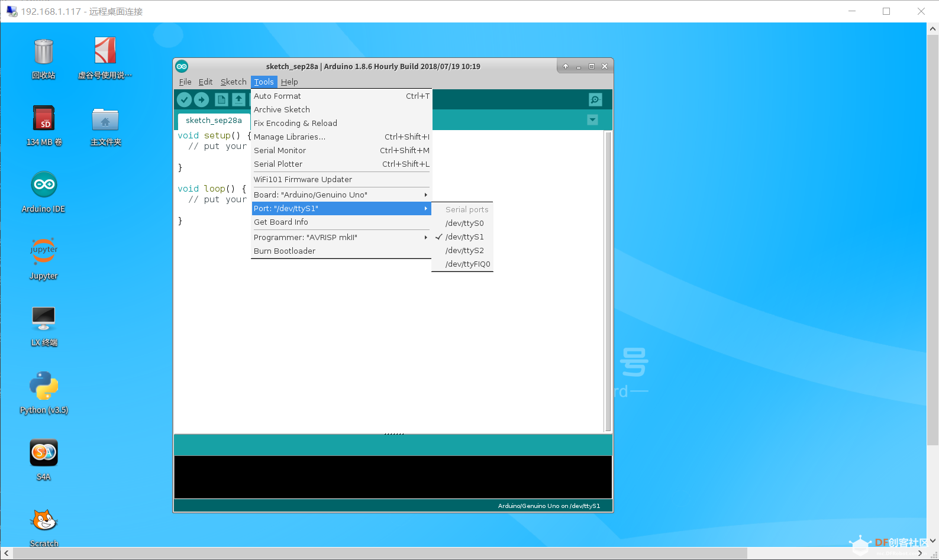The width and height of the screenshot is (939, 560).
Task: Open Serial Monitor magnifier icon in toolbar
Action: [x=595, y=99]
